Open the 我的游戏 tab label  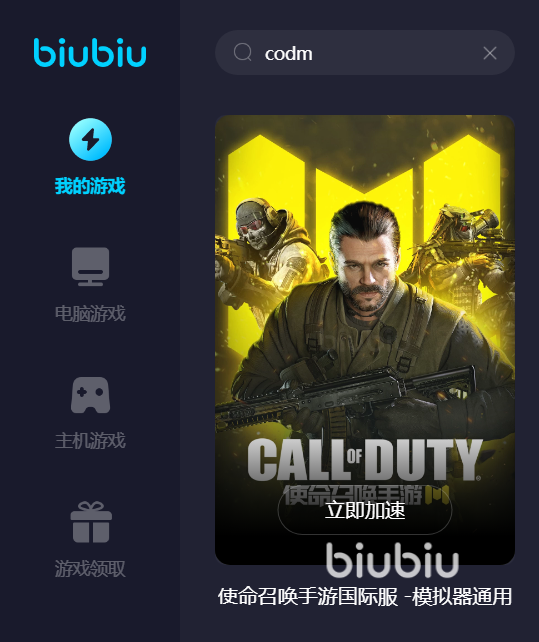pyautogui.click(x=90, y=186)
